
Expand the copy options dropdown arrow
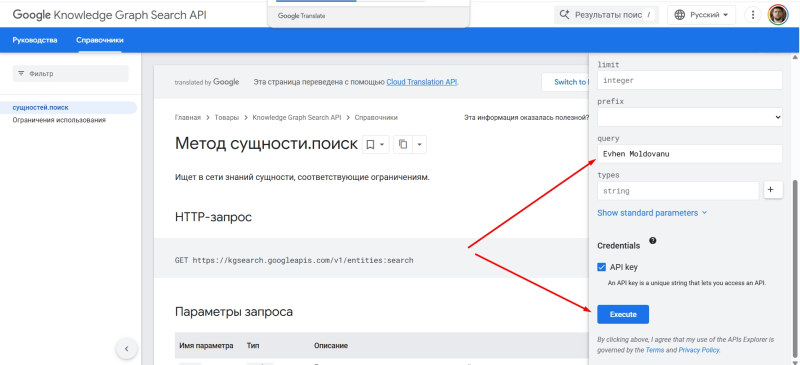[419, 144]
